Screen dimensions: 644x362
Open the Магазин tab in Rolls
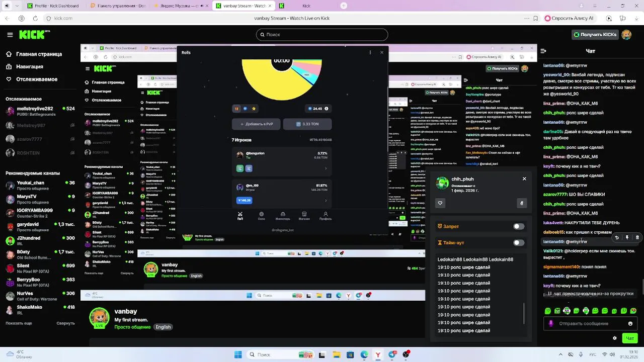pyautogui.click(x=304, y=216)
